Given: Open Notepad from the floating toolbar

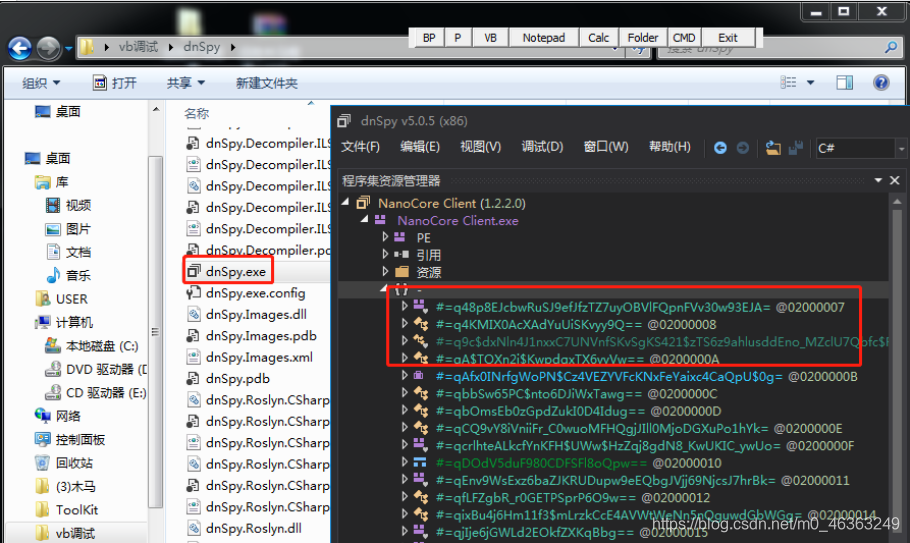Looking at the screenshot, I should tap(544, 38).
